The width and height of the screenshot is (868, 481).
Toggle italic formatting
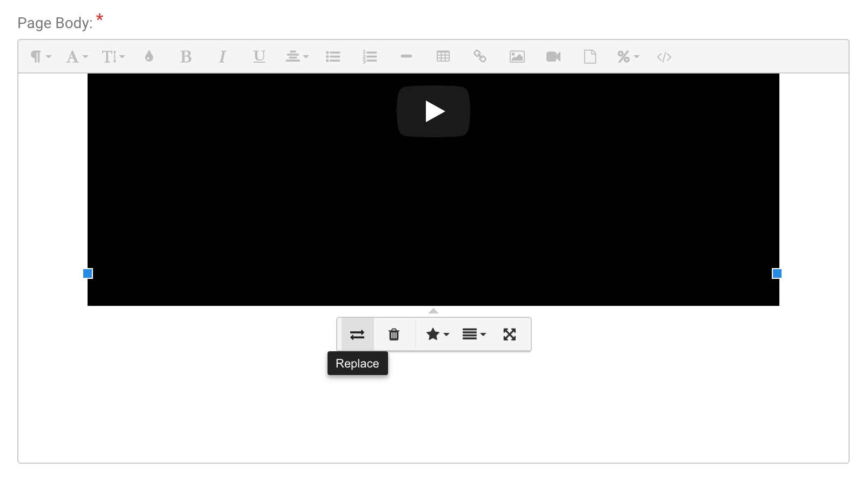pyautogui.click(x=222, y=57)
